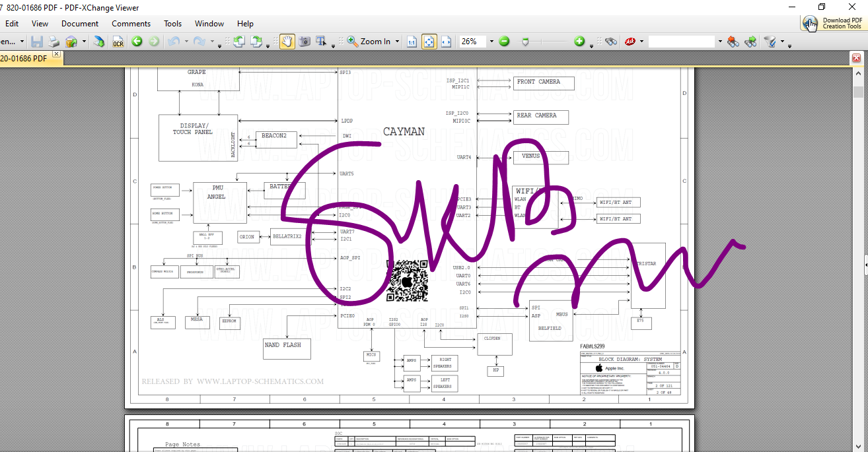Expand the Undo history dropdown
868x452 pixels.
pos(185,42)
